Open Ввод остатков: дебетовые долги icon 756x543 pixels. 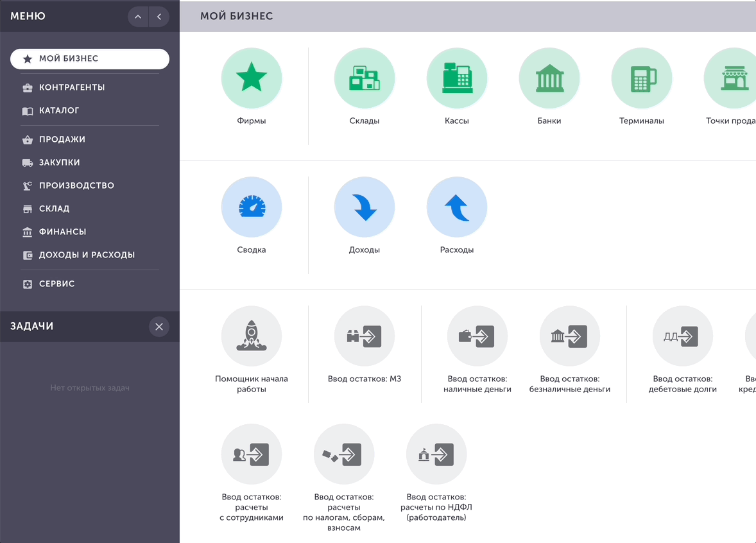(683, 336)
